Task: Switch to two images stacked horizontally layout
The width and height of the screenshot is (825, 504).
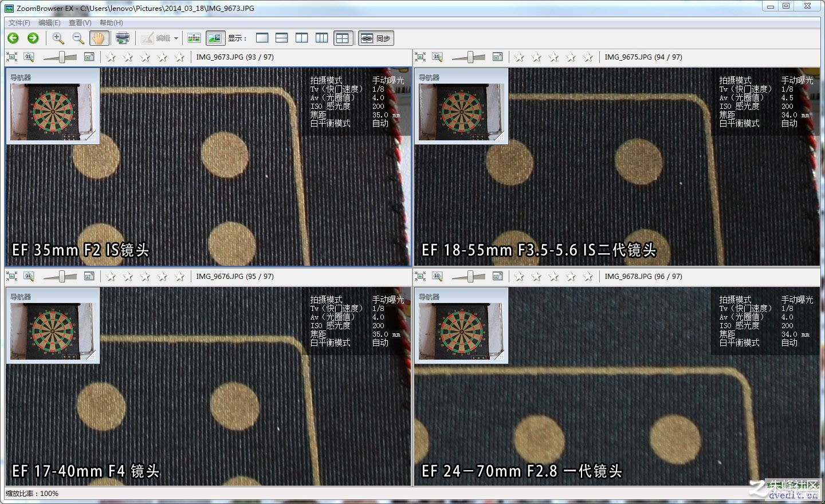Action: coord(282,38)
